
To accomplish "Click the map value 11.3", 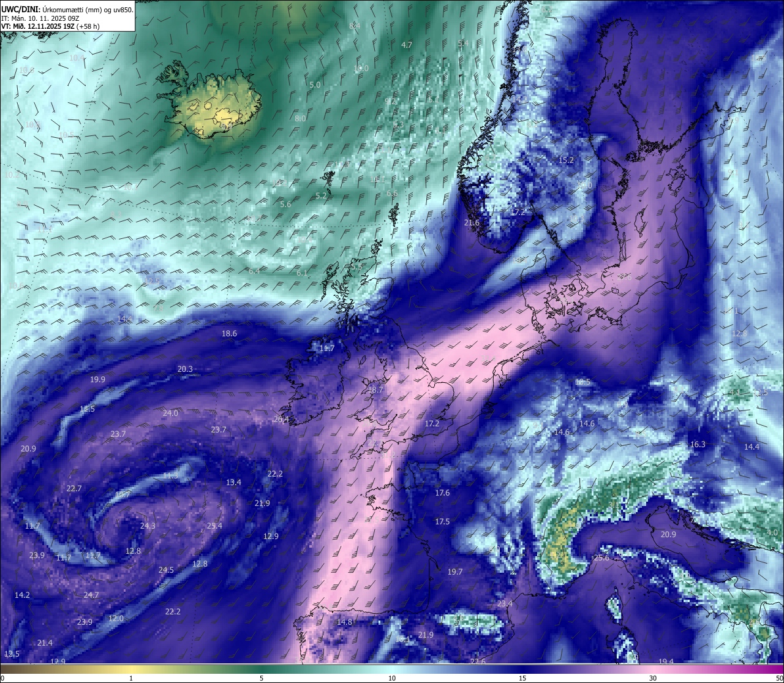I will pyautogui.click(x=170, y=475).
